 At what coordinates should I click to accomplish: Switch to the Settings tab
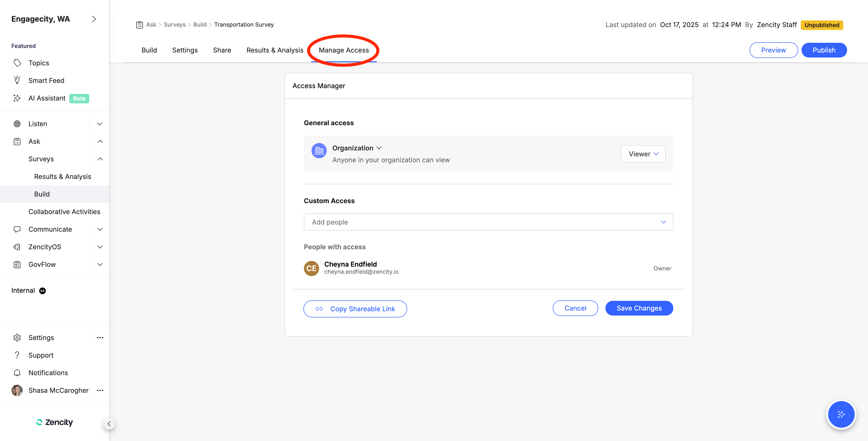[x=185, y=50]
